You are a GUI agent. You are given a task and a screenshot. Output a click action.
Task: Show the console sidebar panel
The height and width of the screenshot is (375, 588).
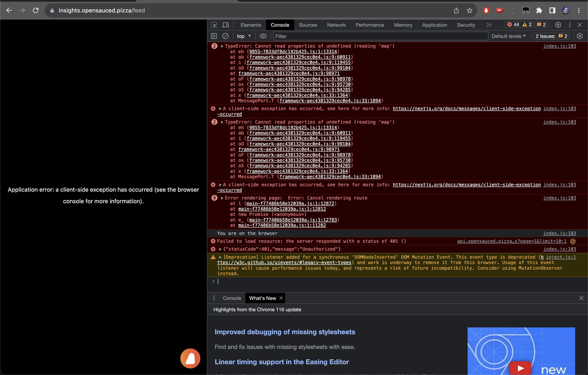(214, 36)
